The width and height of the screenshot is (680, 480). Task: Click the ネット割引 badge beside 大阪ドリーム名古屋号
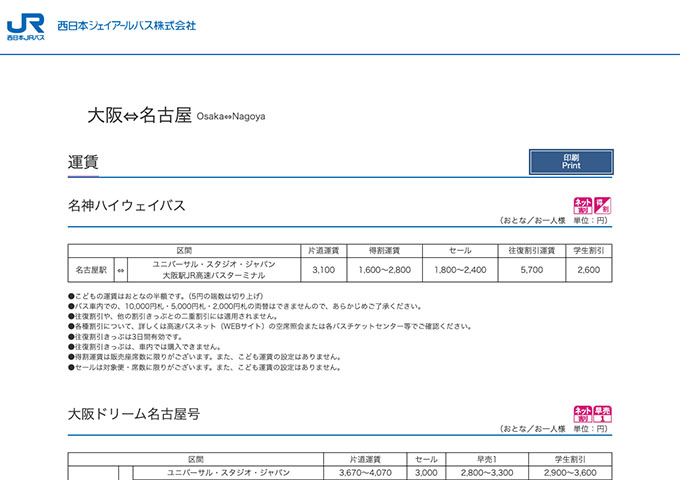[582, 414]
